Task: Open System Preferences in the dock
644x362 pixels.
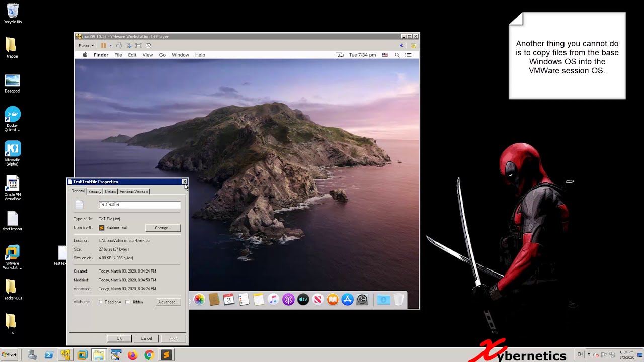Action: pos(362,300)
